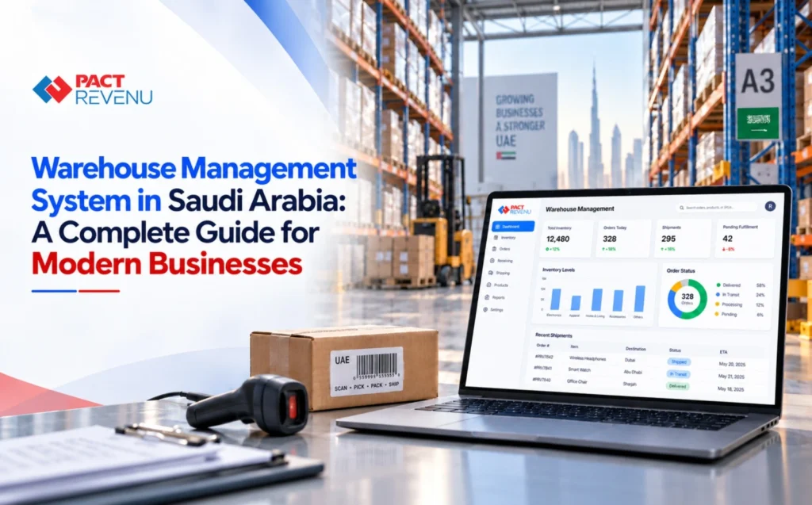Screen dimensions: 812x505
Task: Click the Electronics bar in Inventory Levels
Action: point(555,300)
